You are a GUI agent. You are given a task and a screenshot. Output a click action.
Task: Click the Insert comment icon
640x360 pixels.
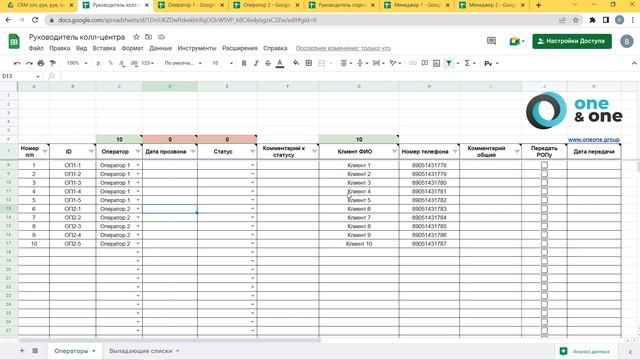pyautogui.click(x=425, y=63)
